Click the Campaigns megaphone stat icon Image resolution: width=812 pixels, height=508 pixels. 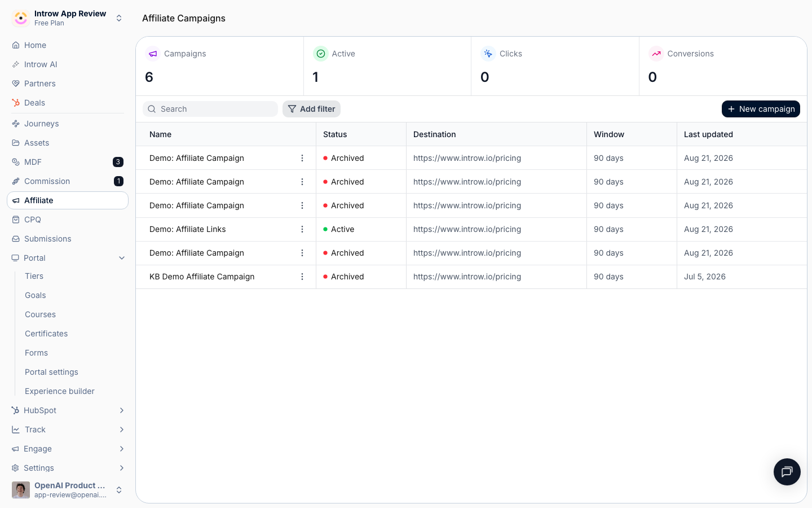click(153, 54)
